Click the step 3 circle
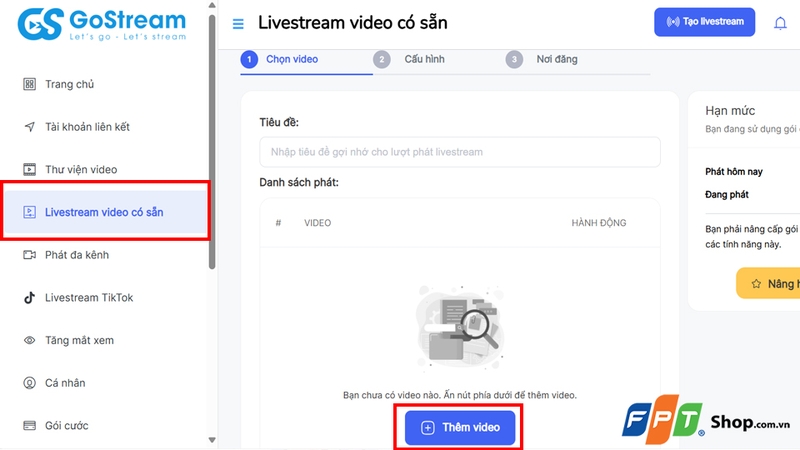 point(514,60)
